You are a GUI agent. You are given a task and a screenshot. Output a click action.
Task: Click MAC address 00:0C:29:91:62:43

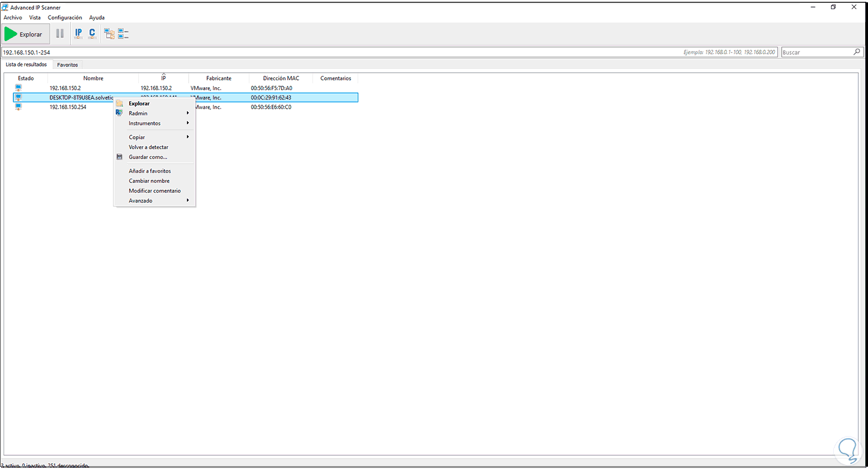point(271,98)
